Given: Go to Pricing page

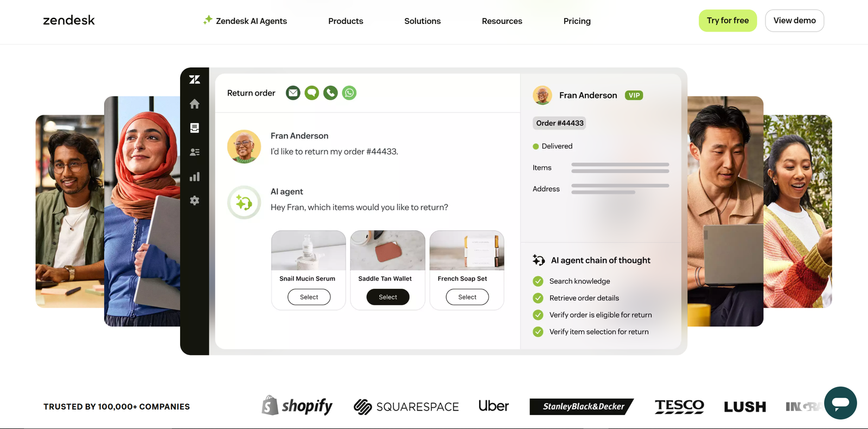Looking at the screenshot, I should (x=577, y=21).
